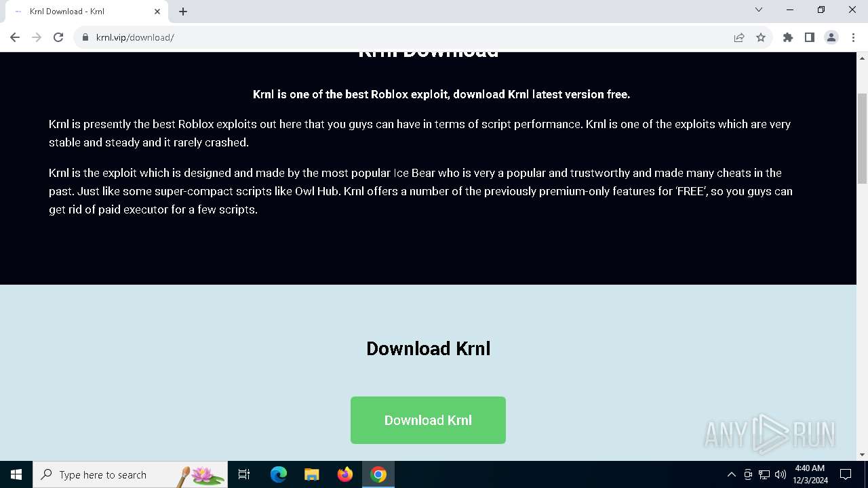Open the network status tray icon

click(x=764, y=474)
